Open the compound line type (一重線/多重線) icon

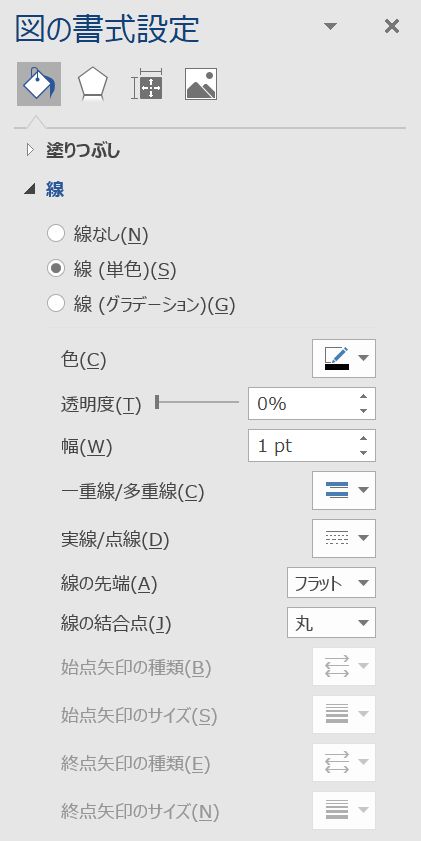344,490
